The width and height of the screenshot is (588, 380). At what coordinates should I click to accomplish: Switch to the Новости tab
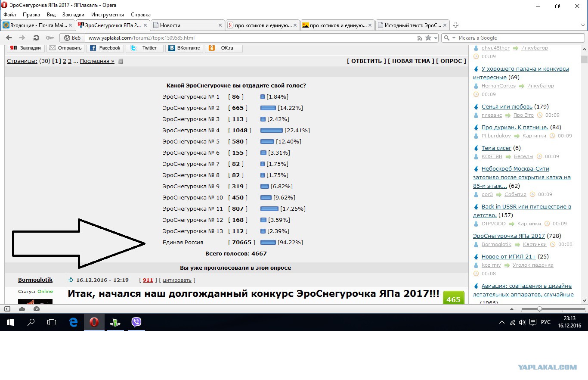click(188, 25)
